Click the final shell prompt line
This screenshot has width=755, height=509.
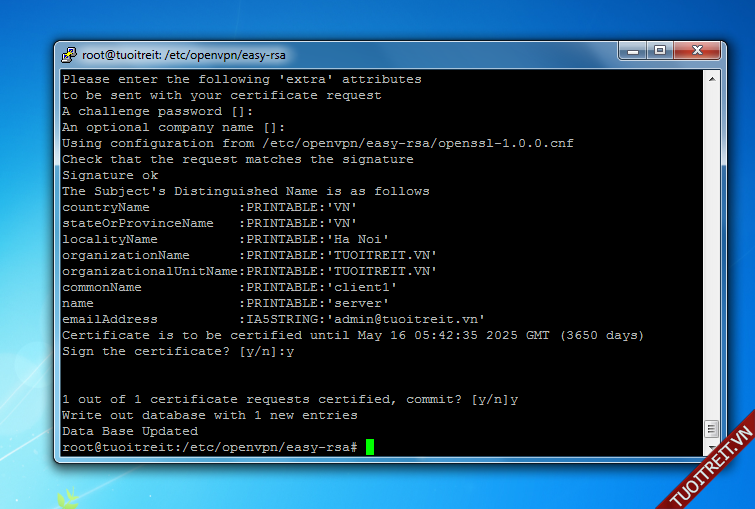click(x=210, y=447)
